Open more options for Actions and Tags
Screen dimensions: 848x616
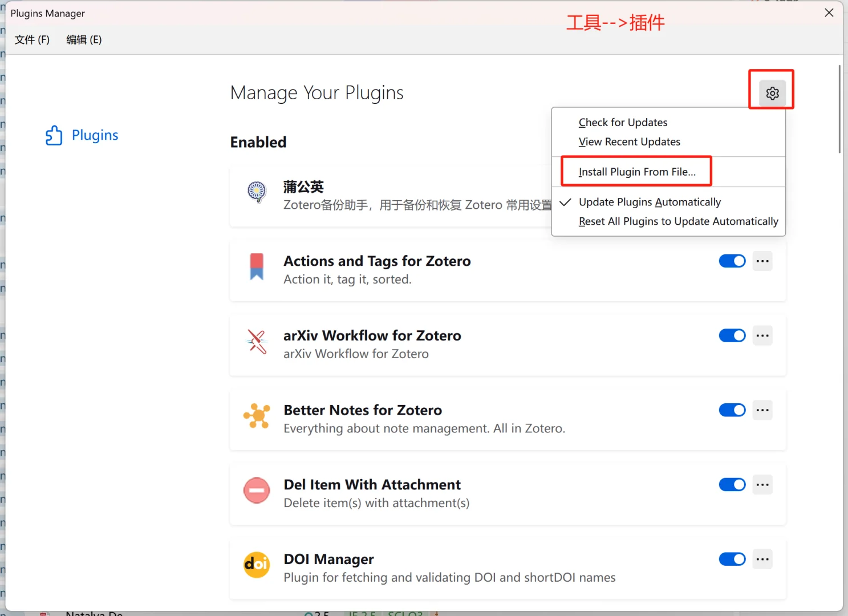point(762,261)
